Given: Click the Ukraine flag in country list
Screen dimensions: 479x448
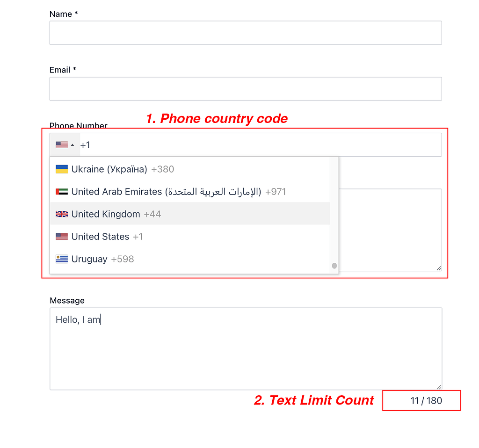Looking at the screenshot, I should pyautogui.click(x=62, y=169).
